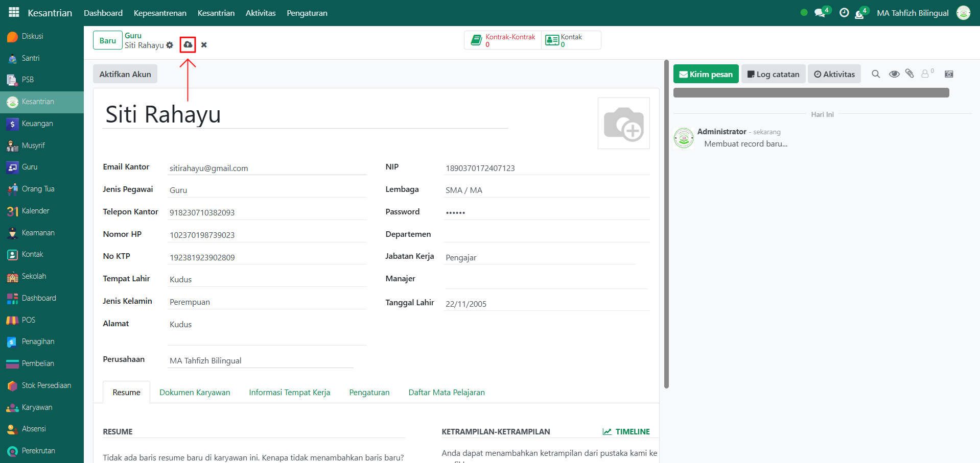The height and width of the screenshot is (463, 980).
Task: Open the Daftar Mata Pelajaran tab
Action: (x=446, y=393)
